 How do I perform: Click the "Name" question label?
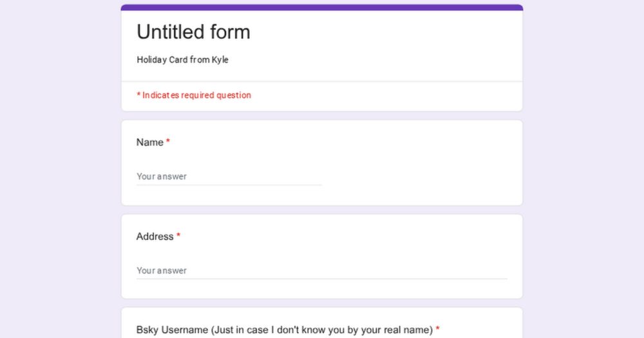coord(149,142)
